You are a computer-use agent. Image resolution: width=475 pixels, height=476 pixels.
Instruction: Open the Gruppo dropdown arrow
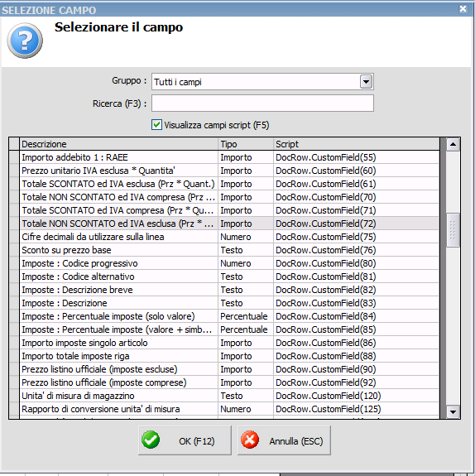coord(366,82)
